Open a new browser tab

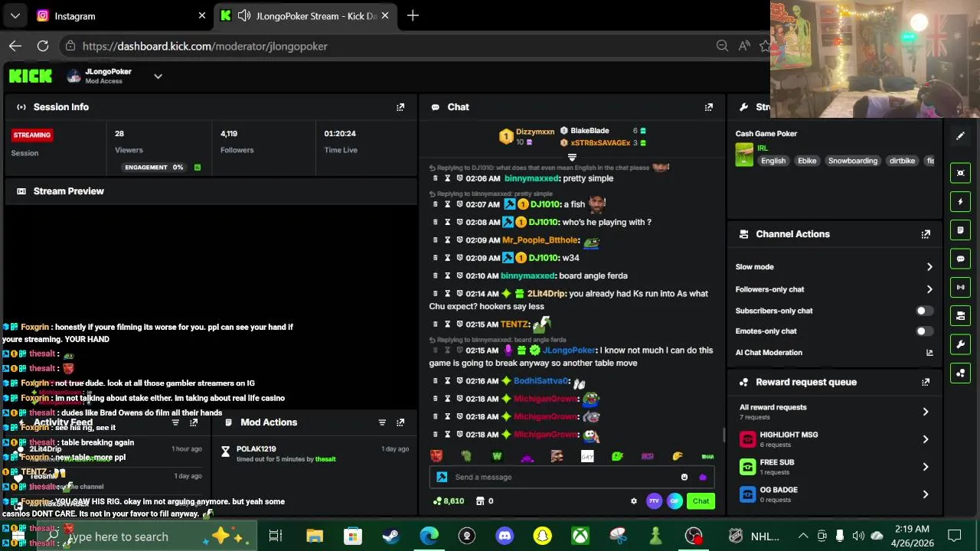413,15
